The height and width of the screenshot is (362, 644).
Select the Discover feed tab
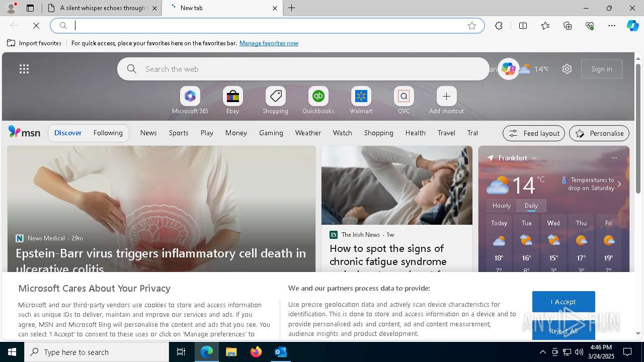tap(68, 133)
